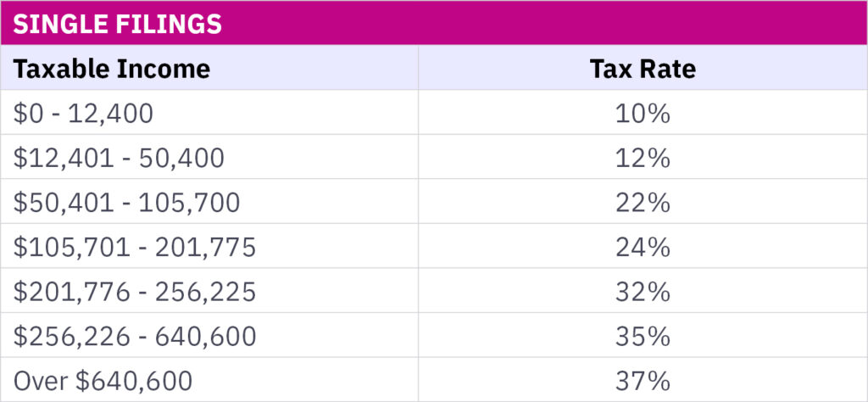Pick the 22% tax rate value

[x=643, y=203]
